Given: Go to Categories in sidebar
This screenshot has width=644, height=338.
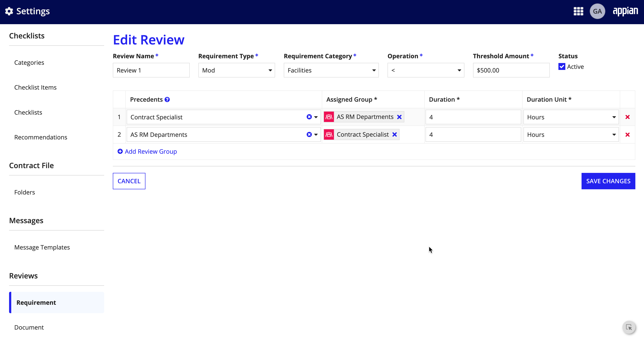Looking at the screenshot, I should [x=29, y=62].
